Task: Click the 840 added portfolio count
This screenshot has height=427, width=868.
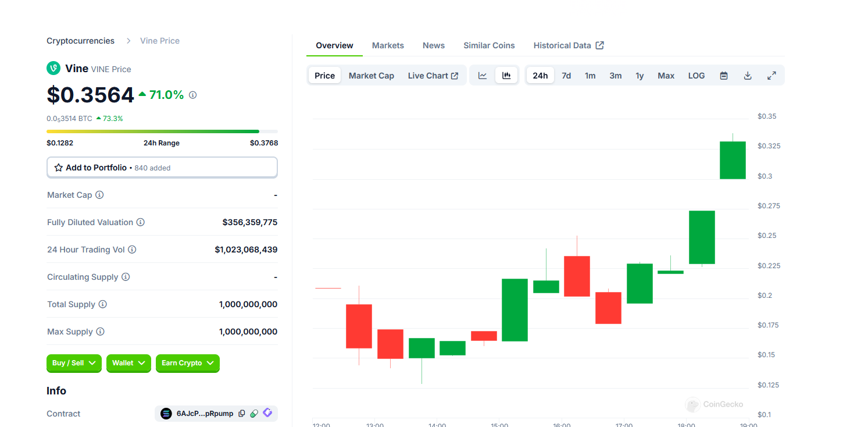Action: pos(152,168)
